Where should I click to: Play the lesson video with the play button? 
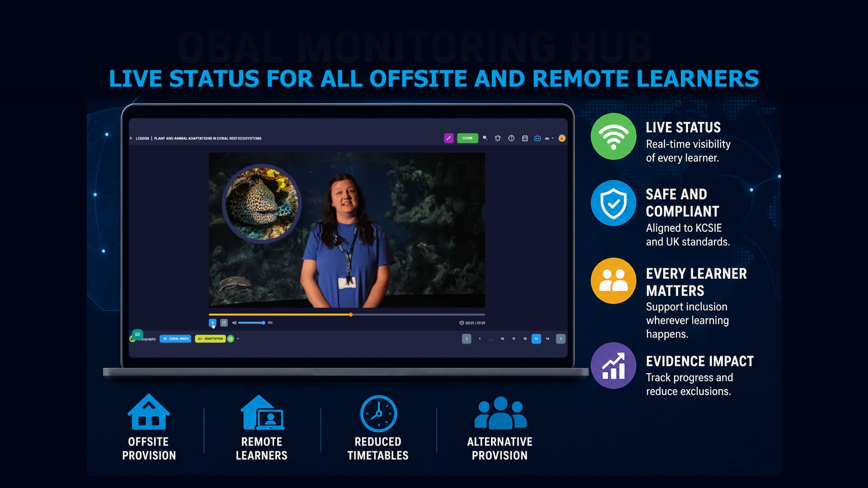pyautogui.click(x=212, y=323)
